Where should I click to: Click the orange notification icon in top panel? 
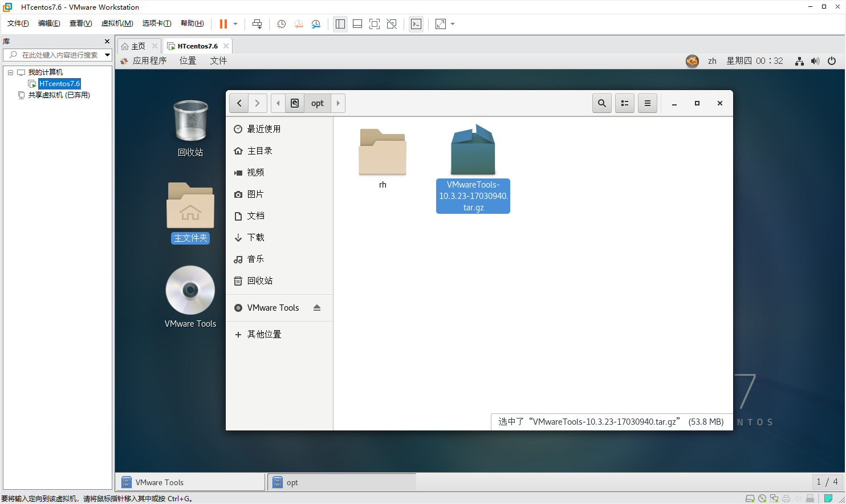tap(692, 61)
